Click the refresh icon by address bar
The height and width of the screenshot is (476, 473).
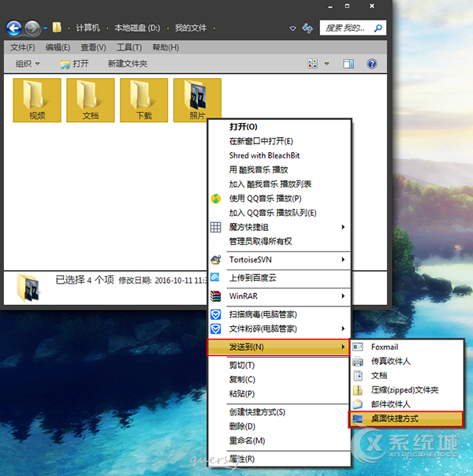(307, 28)
